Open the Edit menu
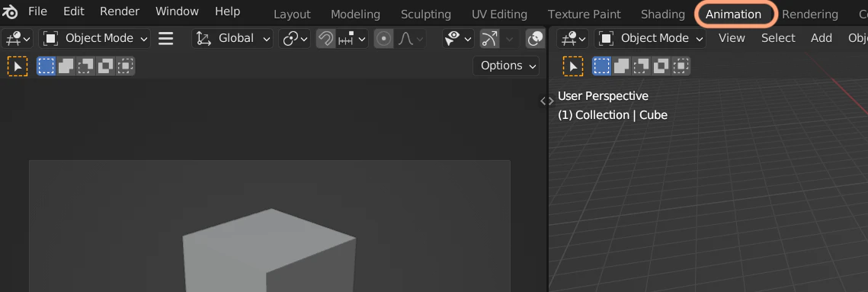The height and width of the screenshot is (292, 868). (74, 11)
